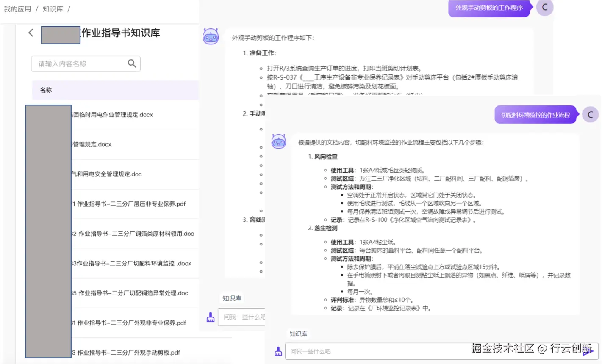This screenshot has width=602, height=364.
Task: Open 知识库 breadcrumb link
Action: [53, 9]
